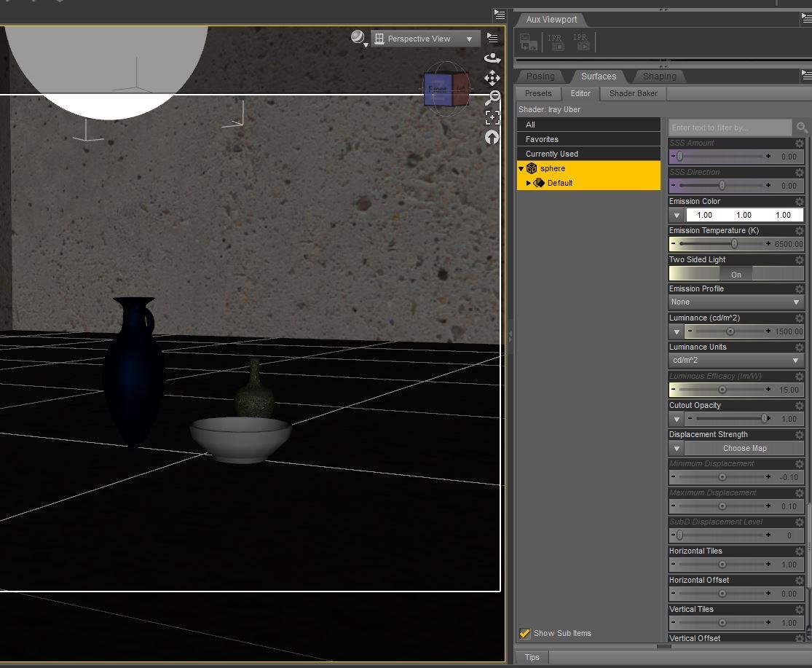
Task: Select the Orbit camera control icon
Action: click(x=492, y=58)
